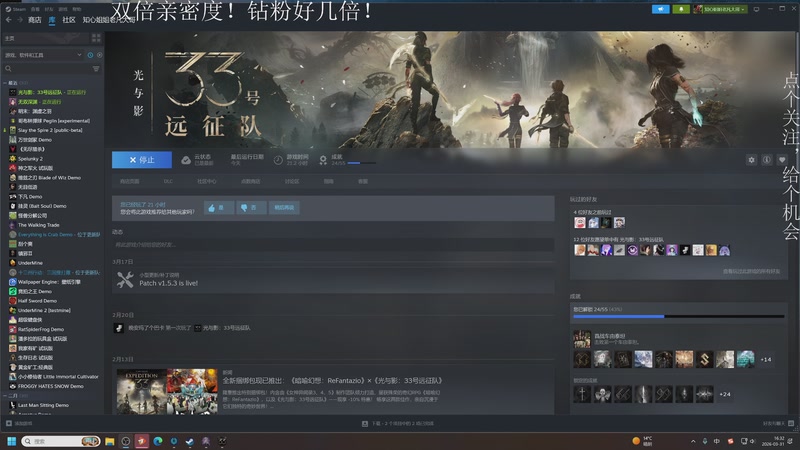This screenshot has height=450, width=800.
Task: Go back with the navigation arrow
Action: pos(8,19)
